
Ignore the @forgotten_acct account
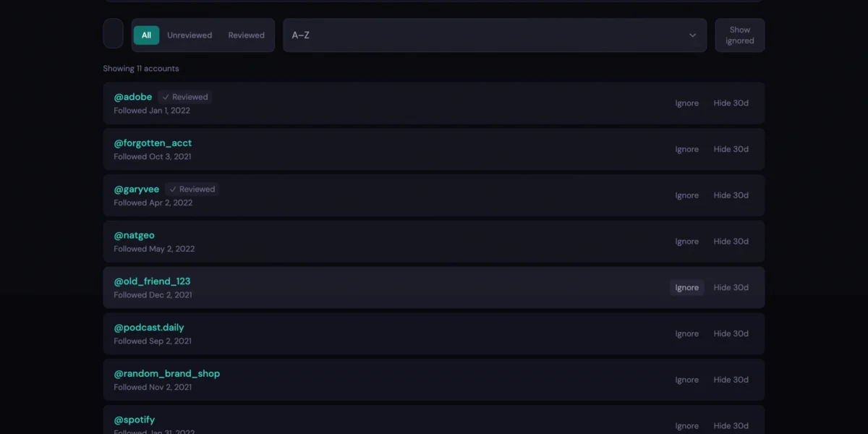[686, 150]
